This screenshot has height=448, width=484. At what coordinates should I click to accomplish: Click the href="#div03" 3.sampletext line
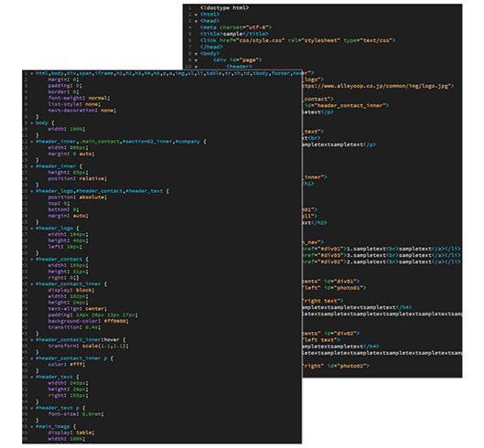point(382,255)
